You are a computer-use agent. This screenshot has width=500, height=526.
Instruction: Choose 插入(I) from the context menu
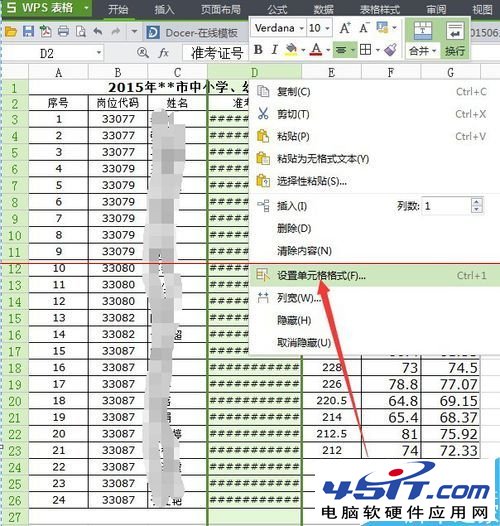292,206
